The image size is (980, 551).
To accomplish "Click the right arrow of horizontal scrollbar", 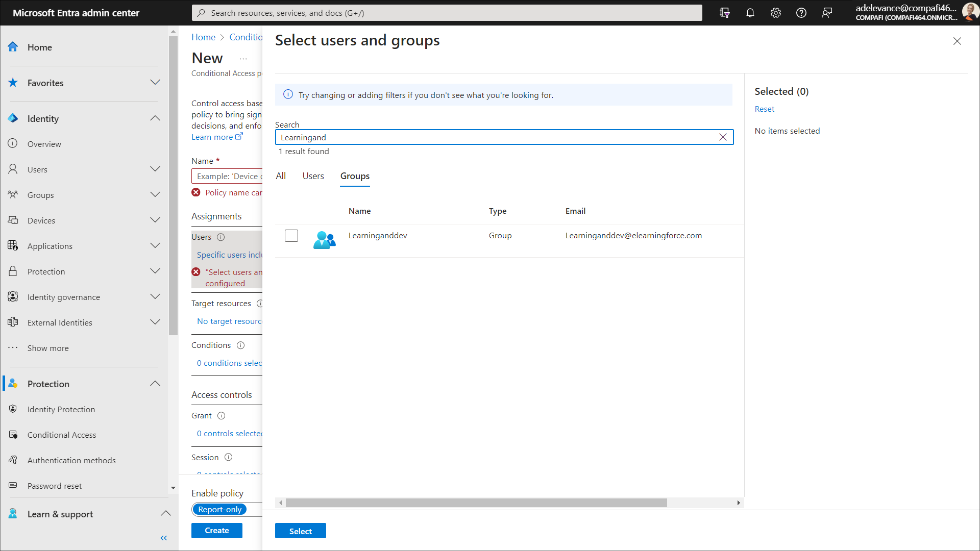I will (739, 503).
